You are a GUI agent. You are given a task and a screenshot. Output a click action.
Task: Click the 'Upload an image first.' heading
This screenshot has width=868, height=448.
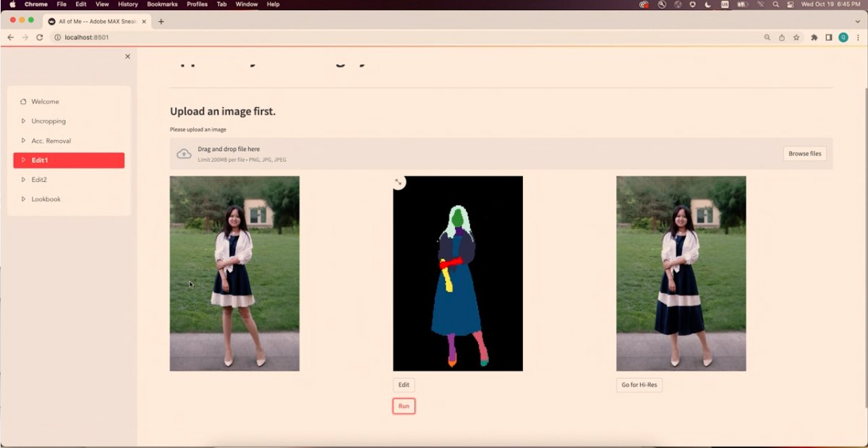pos(223,111)
